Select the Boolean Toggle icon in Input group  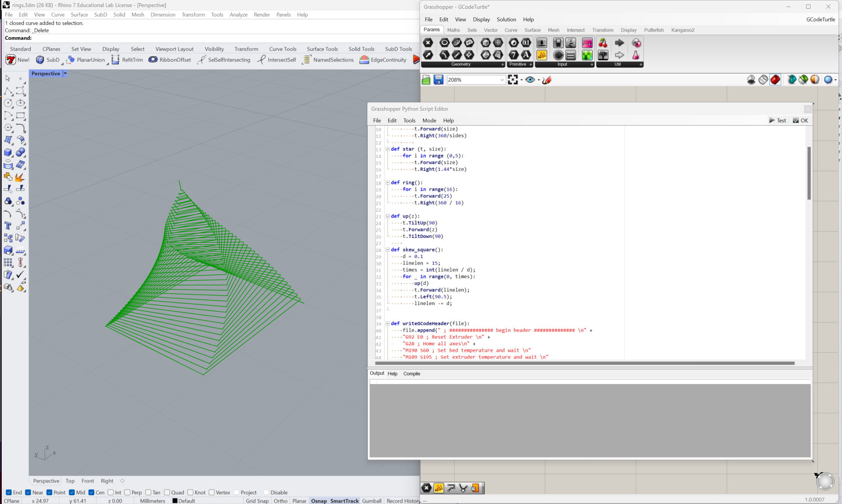coord(557,43)
